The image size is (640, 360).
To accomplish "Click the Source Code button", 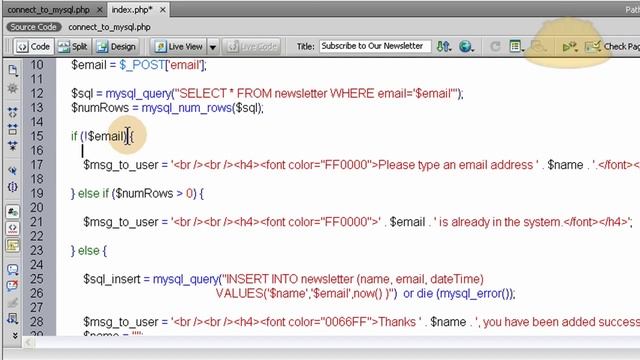I will coord(33,27).
